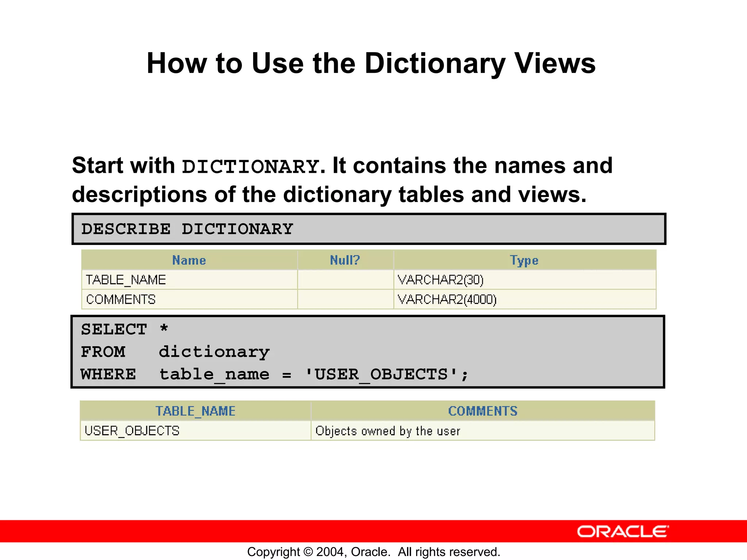Click the COMMENTS result column header
Image resolution: width=747 pixels, height=560 pixels.
[483, 411]
